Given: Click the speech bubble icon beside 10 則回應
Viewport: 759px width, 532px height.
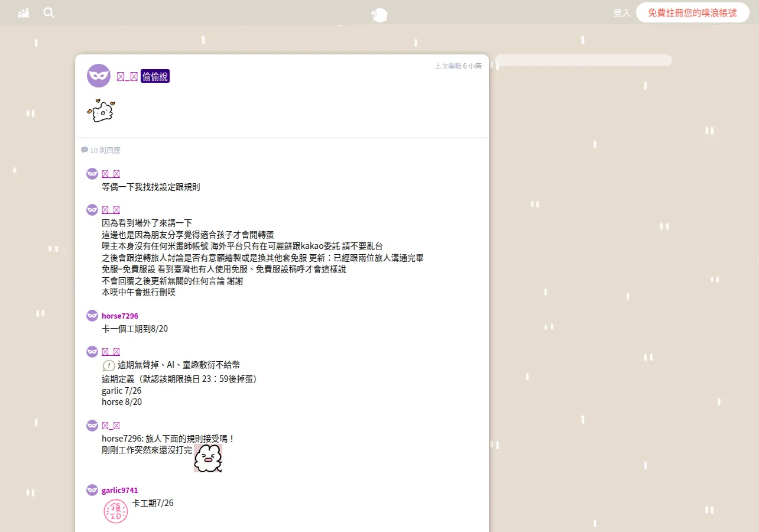Looking at the screenshot, I should 85,150.
